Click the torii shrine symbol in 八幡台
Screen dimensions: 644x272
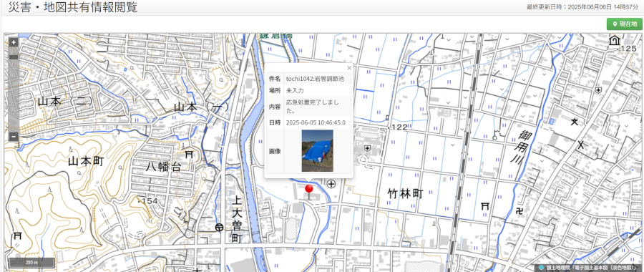[x=190, y=155]
